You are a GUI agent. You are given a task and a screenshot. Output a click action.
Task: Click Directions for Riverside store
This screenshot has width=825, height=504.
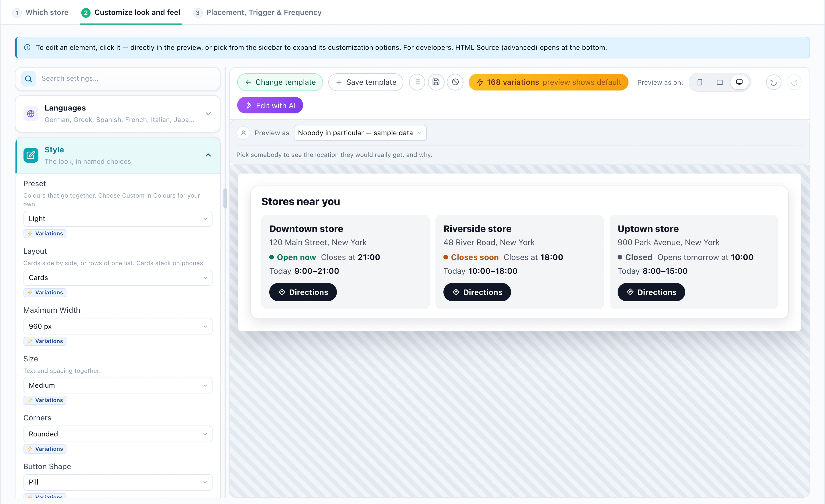[477, 292]
